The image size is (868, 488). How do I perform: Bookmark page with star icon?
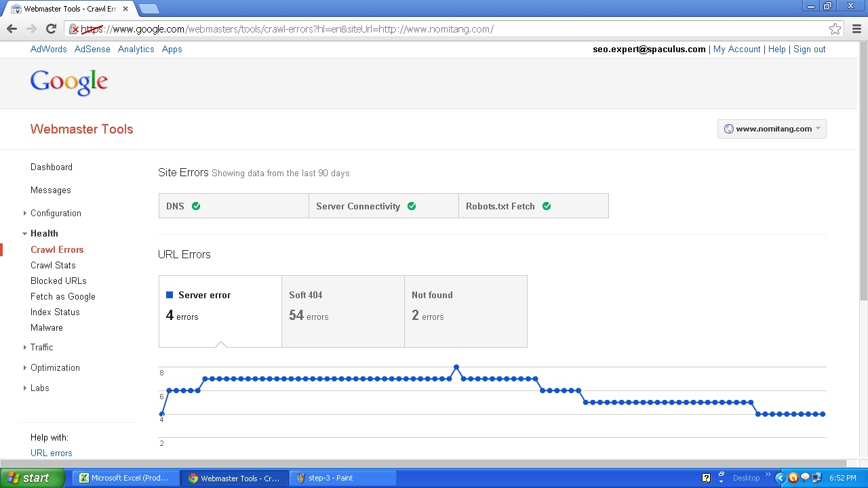(835, 29)
